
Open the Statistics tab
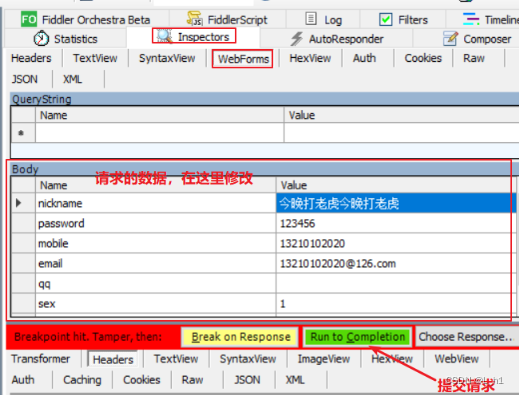click(x=66, y=39)
